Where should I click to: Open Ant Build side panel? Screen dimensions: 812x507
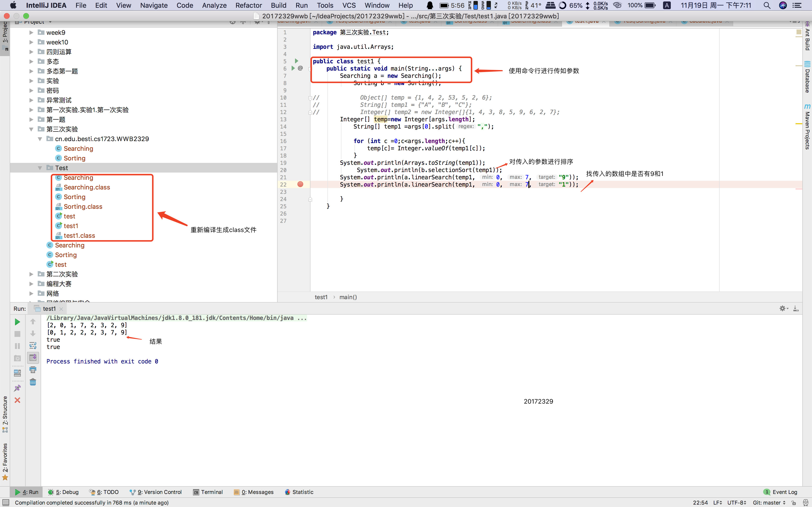click(807, 36)
